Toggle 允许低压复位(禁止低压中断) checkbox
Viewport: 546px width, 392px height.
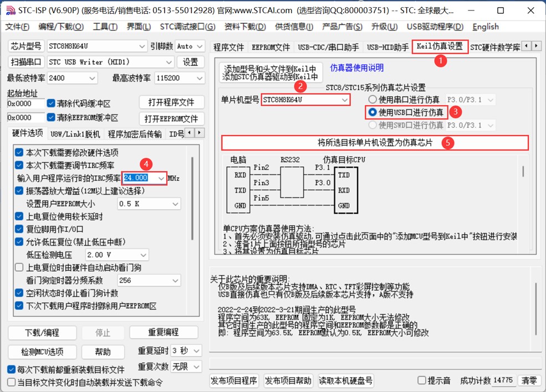(19, 242)
